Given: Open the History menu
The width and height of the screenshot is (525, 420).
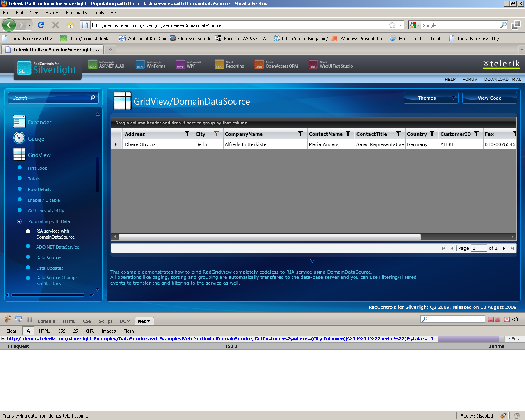Looking at the screenshot, I should [x=52, y=13].
